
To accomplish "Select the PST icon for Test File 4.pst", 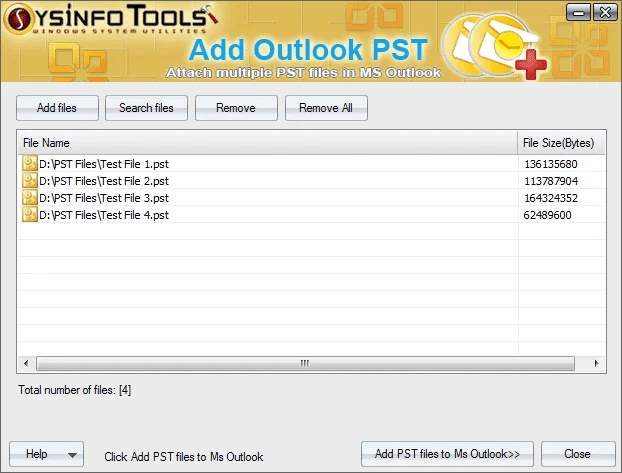I will click(30, 215).
